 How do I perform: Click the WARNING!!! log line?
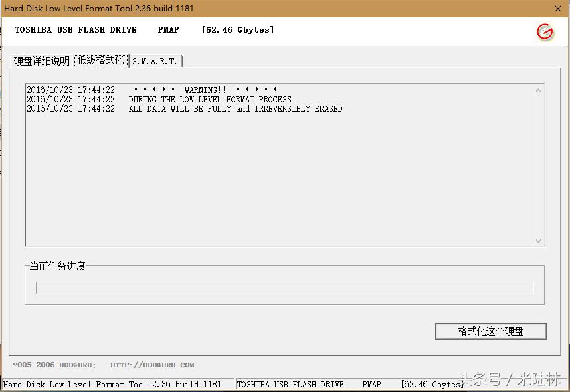pos(205,90)
